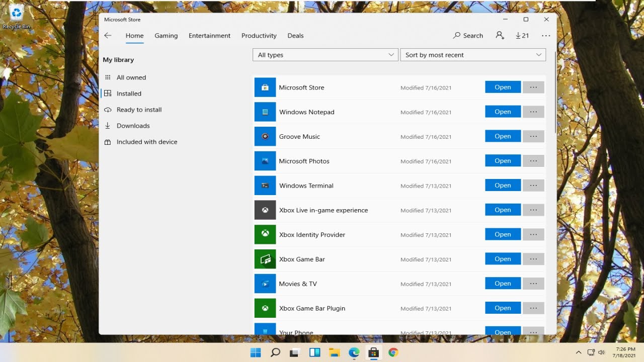The width and height of the screenshot is (644, 362).
Task: Show hidden system tray icons chevron
Action: pos(578,352)
